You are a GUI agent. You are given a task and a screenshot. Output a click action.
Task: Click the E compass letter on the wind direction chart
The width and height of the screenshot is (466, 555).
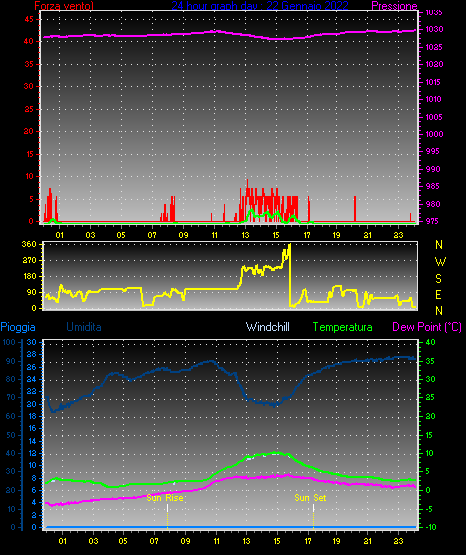coord(438,294)
